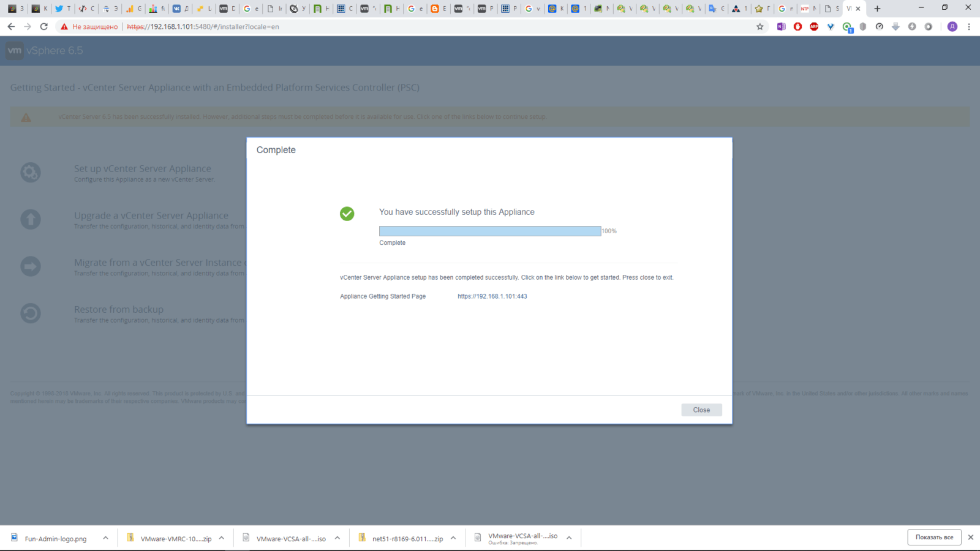Go back to the previous page
This screenshot has height=551, width=980.
coord(11,27)
